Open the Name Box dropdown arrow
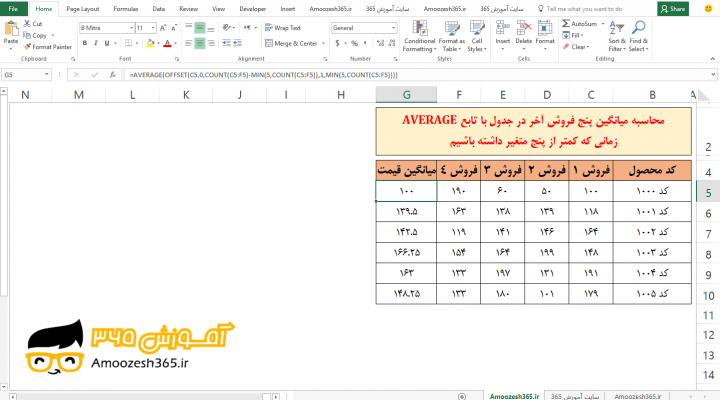 coord(46,74)
